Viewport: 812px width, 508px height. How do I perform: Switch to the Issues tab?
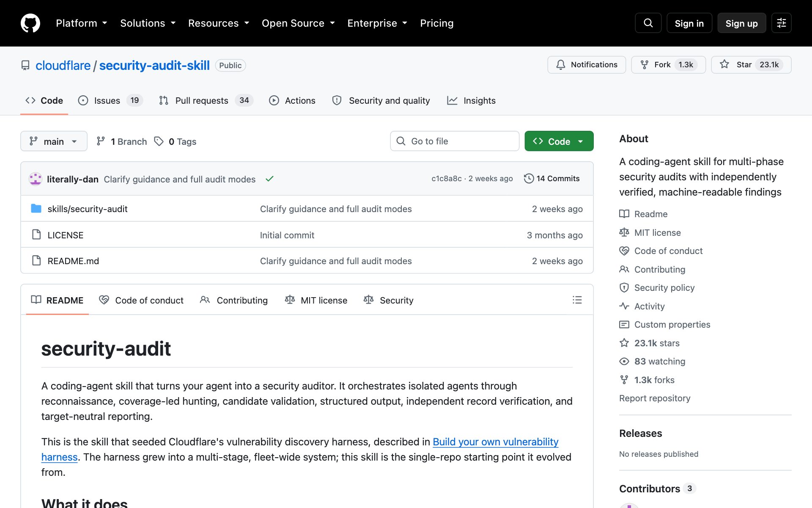111,100
